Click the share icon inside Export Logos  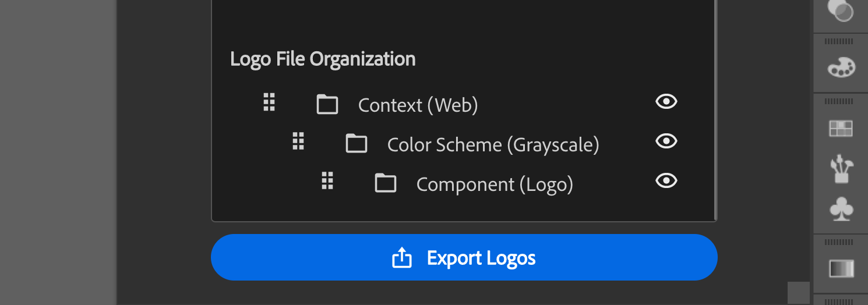click(x=402, y=257)
